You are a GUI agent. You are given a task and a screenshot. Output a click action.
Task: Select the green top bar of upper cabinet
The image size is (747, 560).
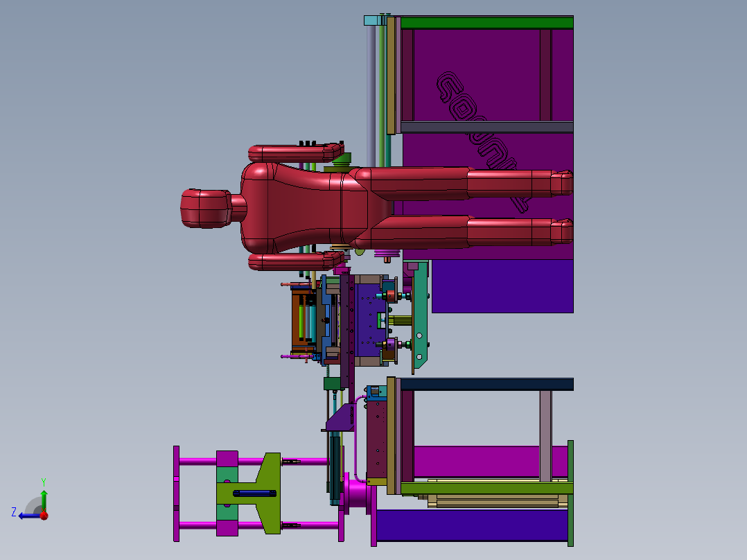click(x=487, y=22)
